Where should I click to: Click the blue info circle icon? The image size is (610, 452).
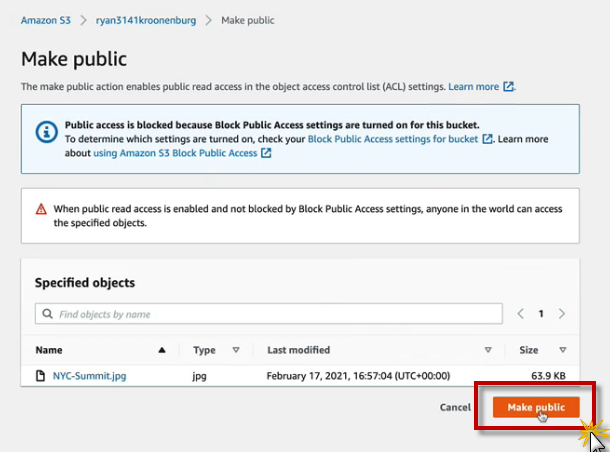click(46, 131)
